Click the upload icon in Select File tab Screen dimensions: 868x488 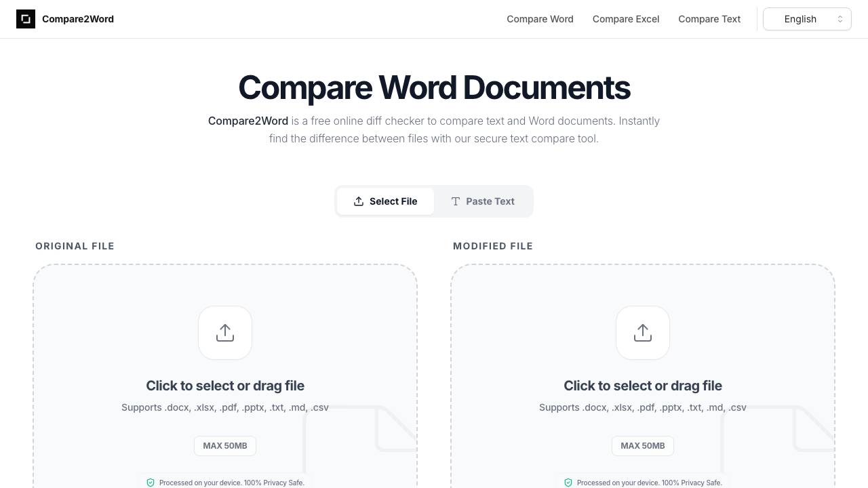pyautogui.click(x=359, y=201)
